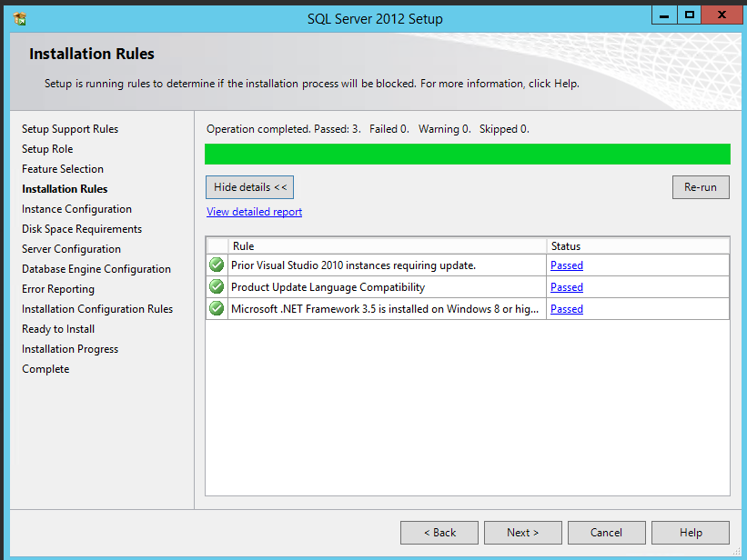The height and width of the screenshot is (560, 747).
Task: Maximize the SQL Server 2012 Setup window
Action: point(689,15)
